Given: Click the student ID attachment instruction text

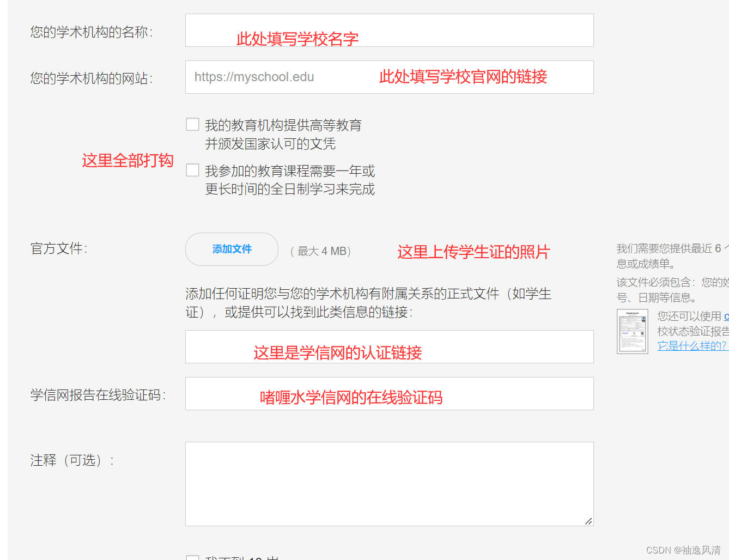Looking at the screenshot, I should [x=368, y=294].
